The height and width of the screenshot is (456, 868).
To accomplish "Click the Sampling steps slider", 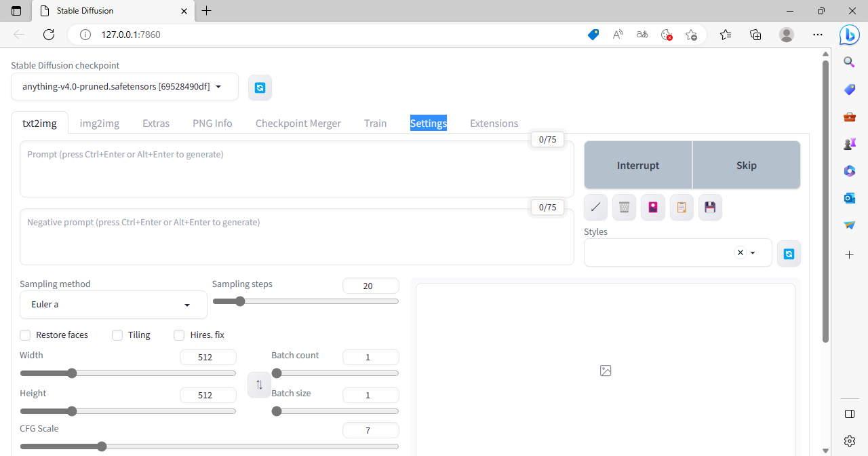I will tap(306, 301).
